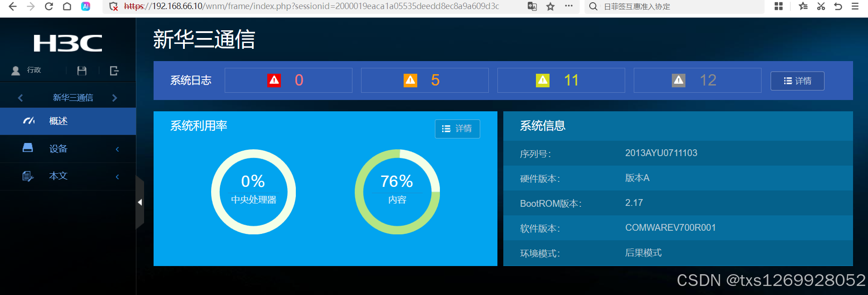Screen dimensions: 868x295
Task: Open the log count box showing 12
Action: pos(698,81)
